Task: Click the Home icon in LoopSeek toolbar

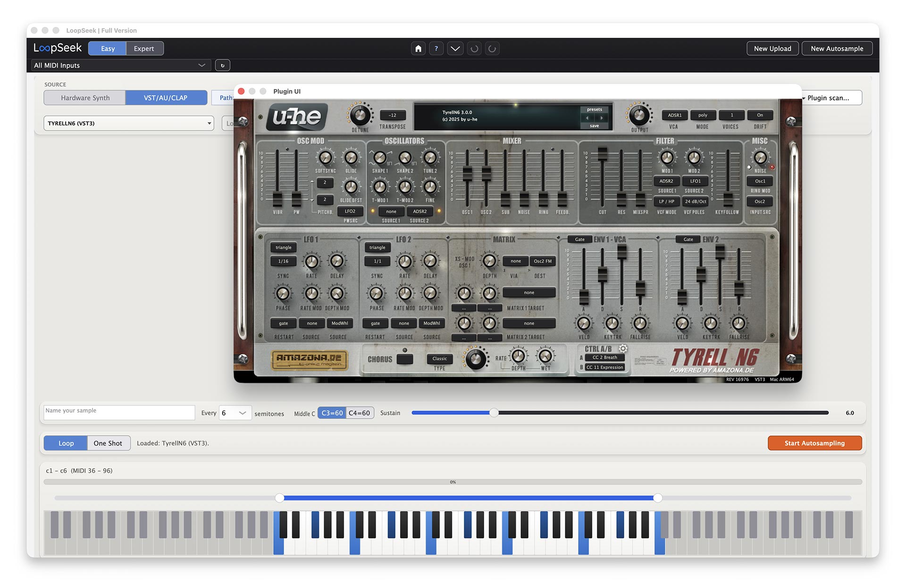Action: 418,49
